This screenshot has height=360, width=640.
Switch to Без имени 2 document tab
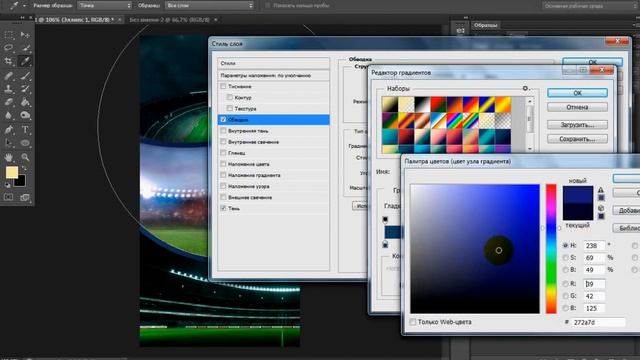click(169, 20)
